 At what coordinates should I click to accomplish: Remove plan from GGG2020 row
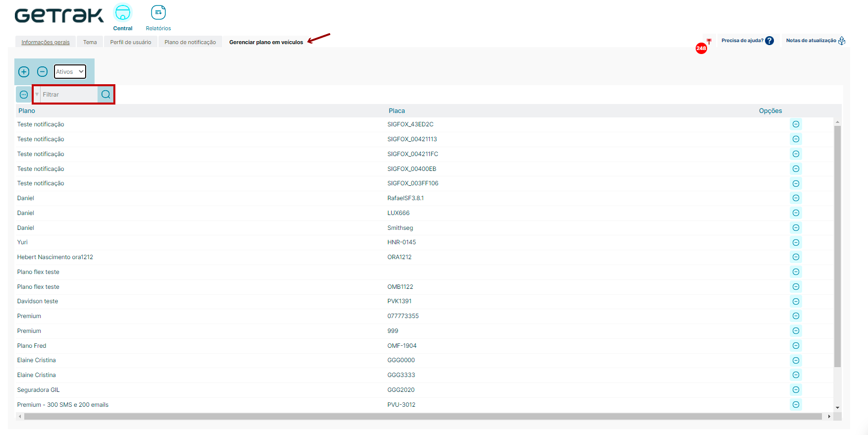coord(796,390)
